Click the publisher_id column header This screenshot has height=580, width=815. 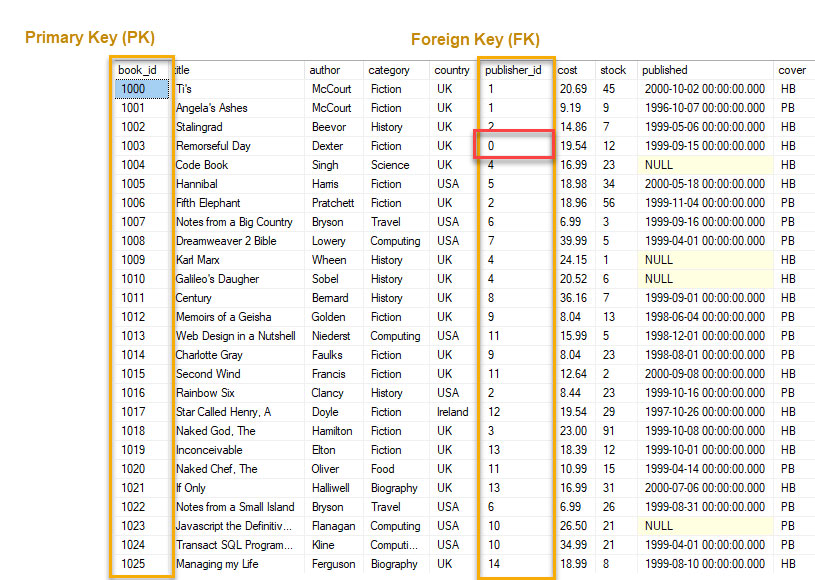coord(513,70)
